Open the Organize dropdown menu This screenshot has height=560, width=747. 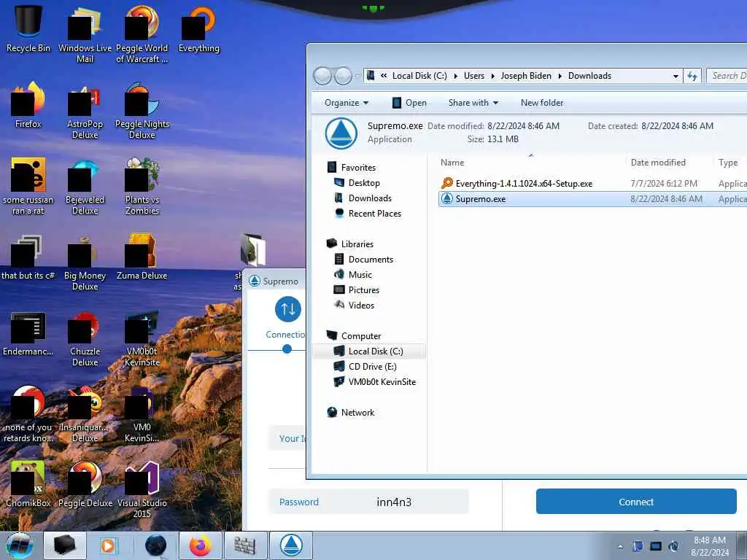(x=347, y=102)
